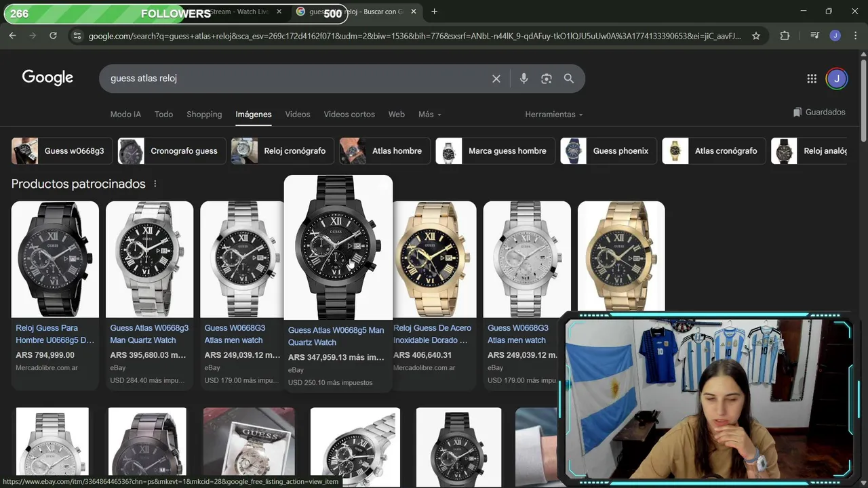The image size is (868, 488).
Task: Click the address bar URL
Action: pos(414,36)
